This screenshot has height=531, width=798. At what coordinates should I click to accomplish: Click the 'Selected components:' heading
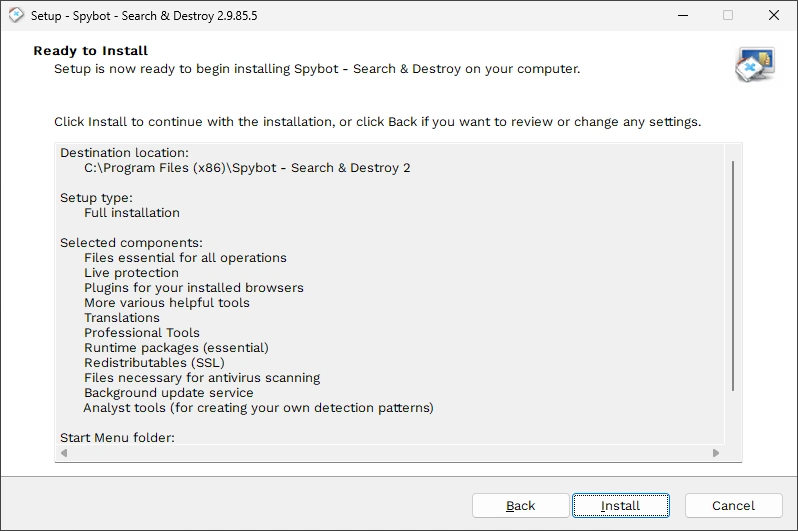(x=131, y=243)
